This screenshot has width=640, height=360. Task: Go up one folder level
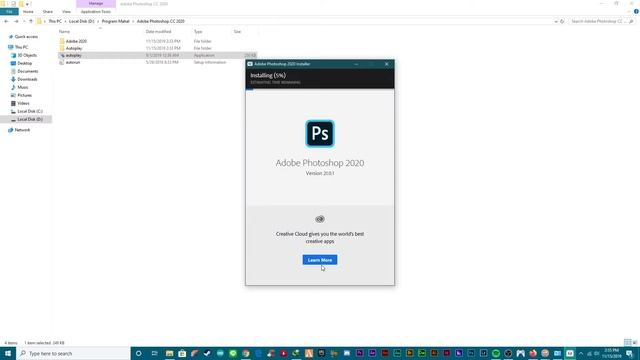pyautogui.click(x=31, y=21)
